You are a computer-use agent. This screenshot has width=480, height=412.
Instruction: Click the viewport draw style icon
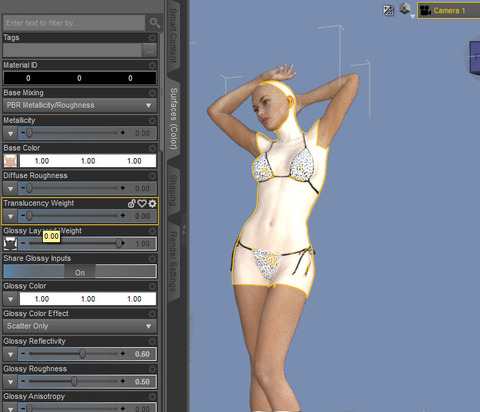[x=388, y=10]
